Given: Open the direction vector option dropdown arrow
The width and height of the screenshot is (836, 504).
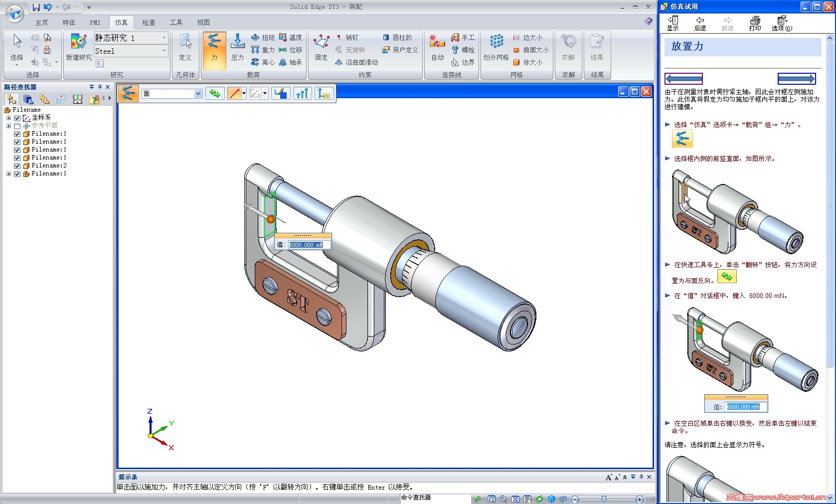Looking at the screenshot, I should tap(244, 93).
